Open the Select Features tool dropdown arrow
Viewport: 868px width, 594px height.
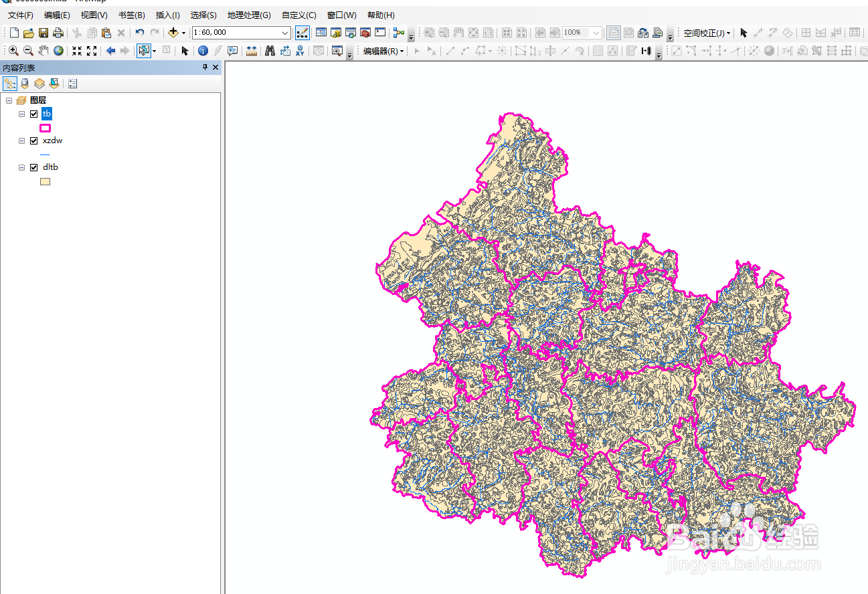[155, 51]
